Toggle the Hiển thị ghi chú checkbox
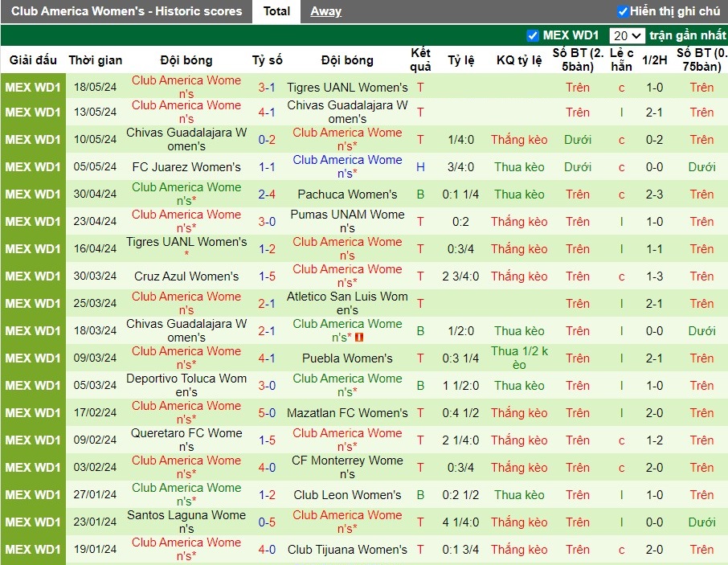Viewport: 728px width, 565px height. [622, 11]
